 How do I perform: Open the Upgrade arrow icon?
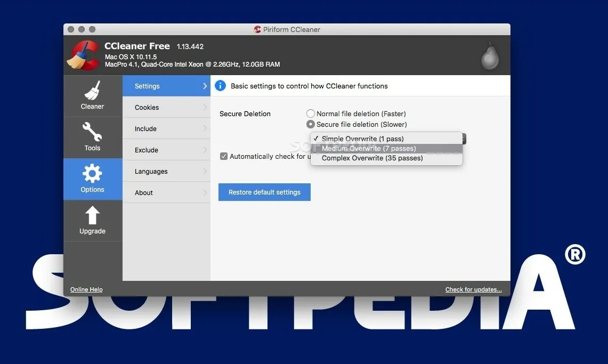click(92, 215)
